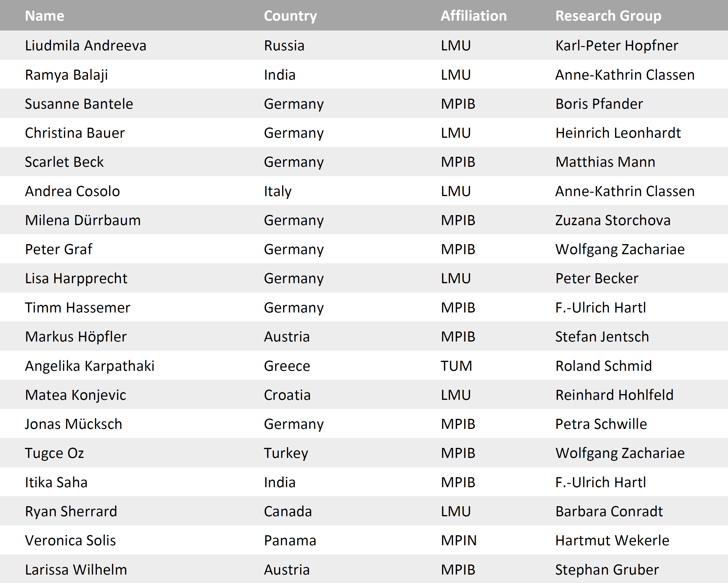Click the Italy country entry
728x583 pixels.
[278, 191]
